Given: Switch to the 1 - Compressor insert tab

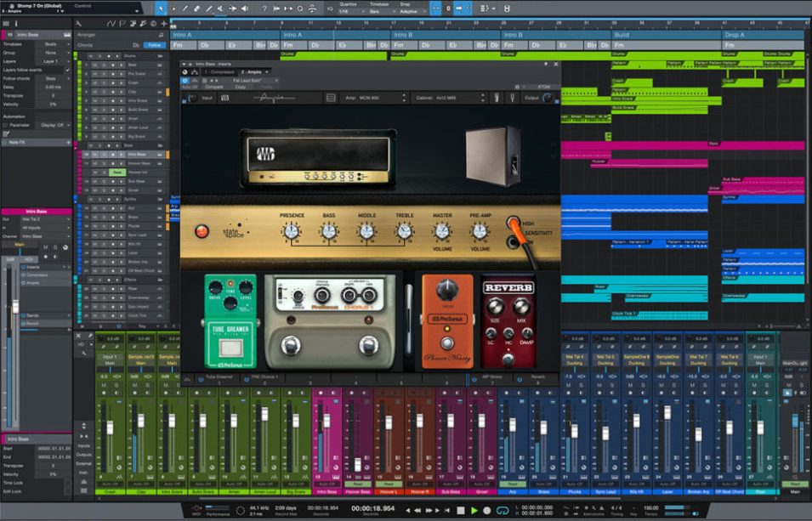Looking at the screenshot, I should click(219, 72).
